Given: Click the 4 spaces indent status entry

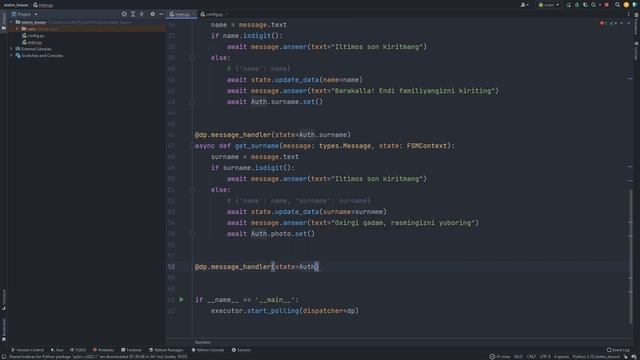Looking at the screenshot, I should [x=561, y=357].
